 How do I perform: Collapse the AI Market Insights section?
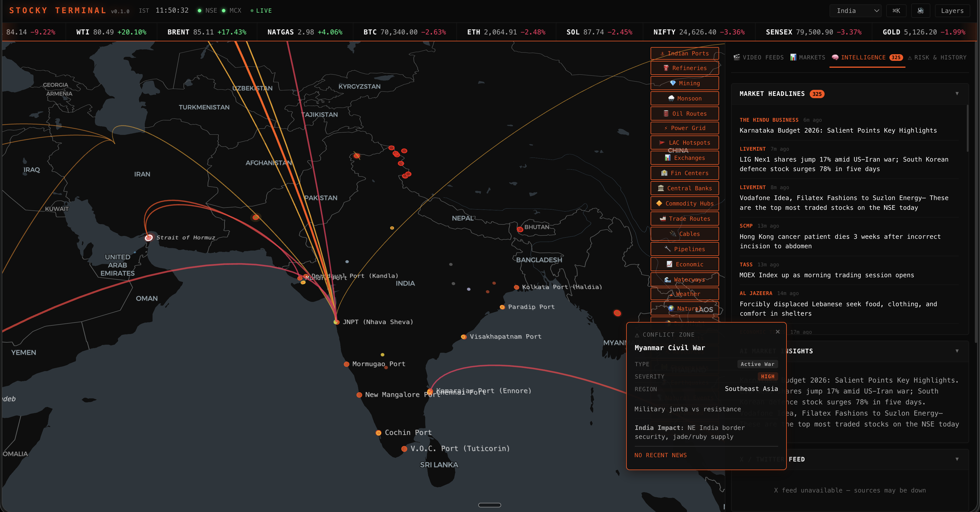click(x=957, y=351)
